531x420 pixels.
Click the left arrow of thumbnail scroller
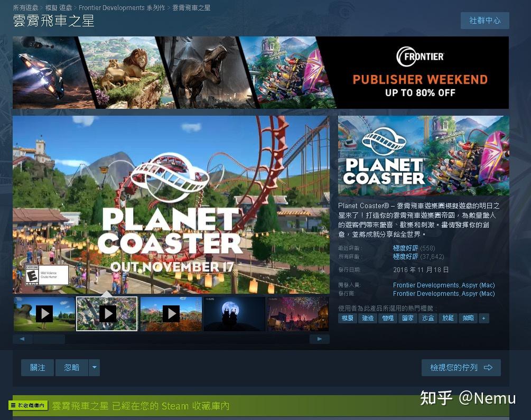point(22,339)
